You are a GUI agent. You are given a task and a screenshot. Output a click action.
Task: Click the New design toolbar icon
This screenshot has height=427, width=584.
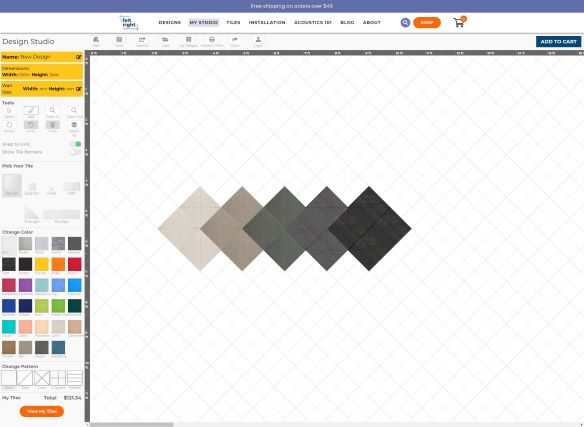(96, 39)
